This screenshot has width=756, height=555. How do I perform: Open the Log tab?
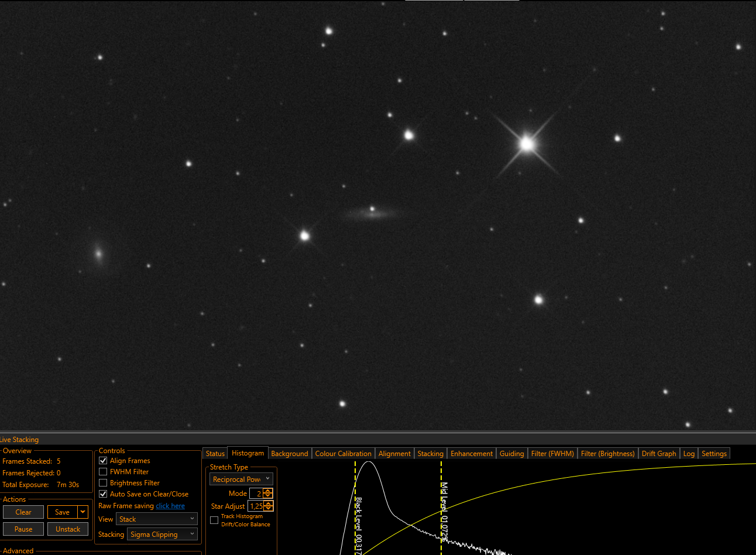click(x=689, y=454)
